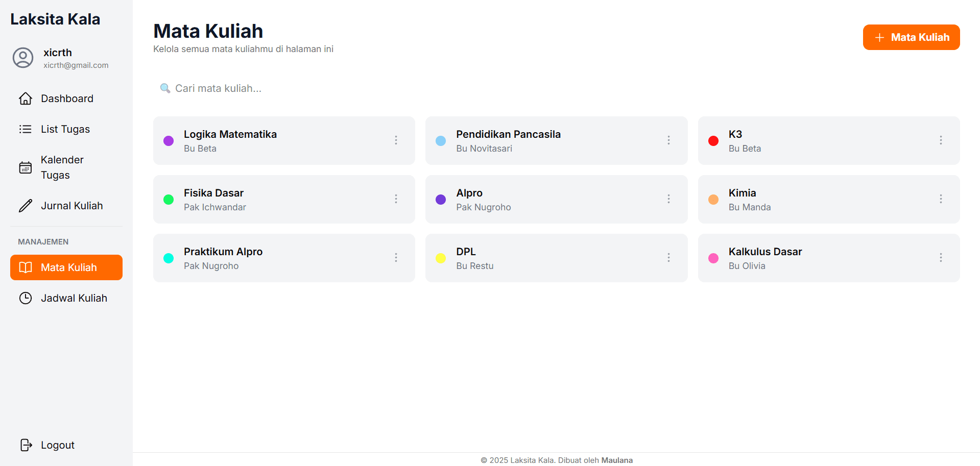Image resolution: width=980 pixels, height=466 pixels.
Task: Click the Jadwal Kuliah clock icon
Action: [26, 298]
